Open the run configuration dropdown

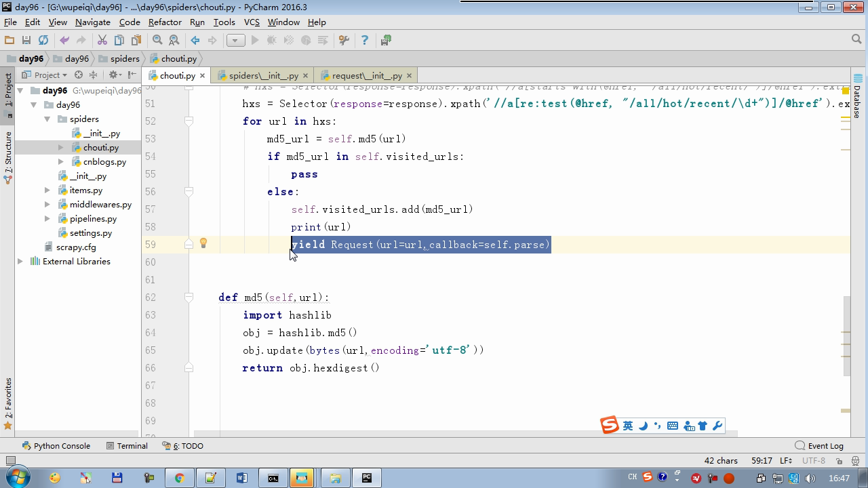click(x=235, y=41)
